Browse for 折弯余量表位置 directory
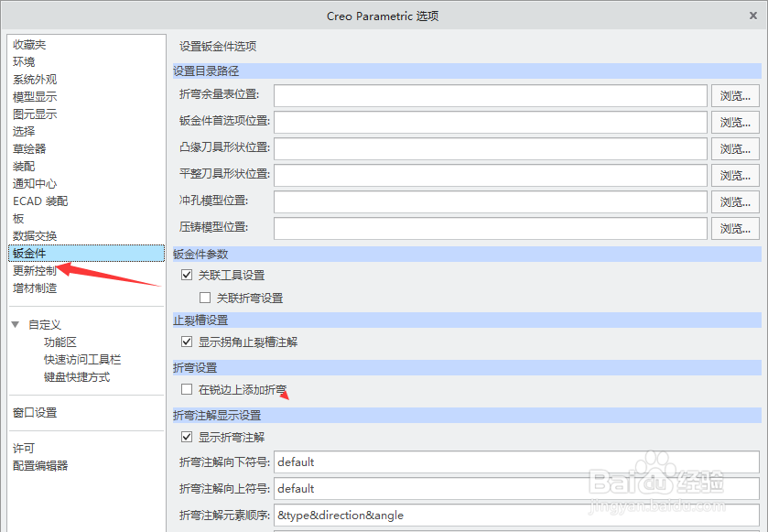The height and width of the screenshot is (532, 768). pyautogui.click(x=735, y=95)
